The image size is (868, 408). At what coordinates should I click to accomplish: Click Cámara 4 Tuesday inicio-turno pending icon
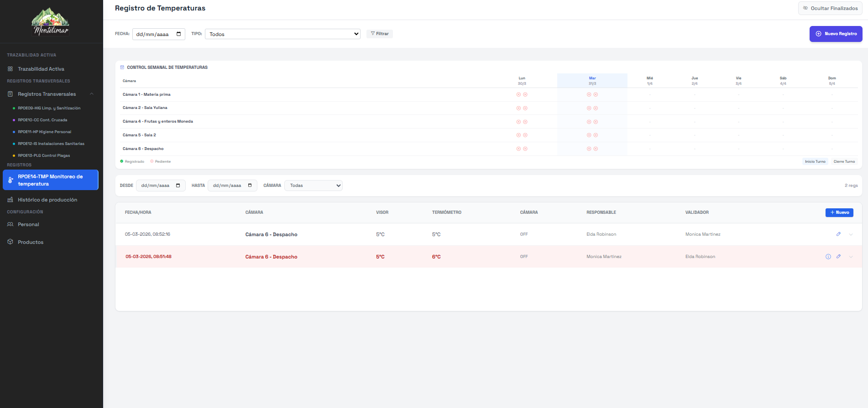coord(589,122)
